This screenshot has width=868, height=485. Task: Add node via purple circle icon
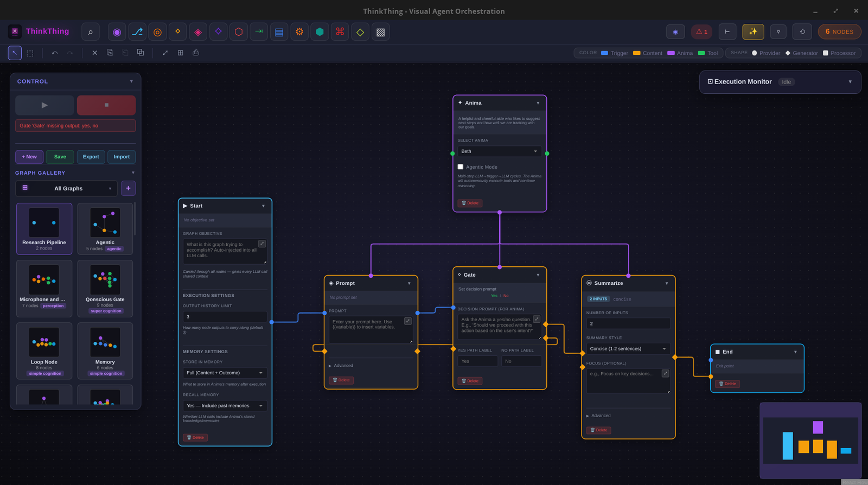(x=117, y=32)
